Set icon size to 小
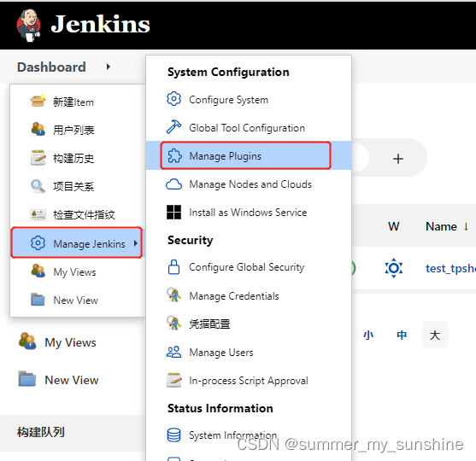Viewport: 476px width, 461px height. tap(368, 335)
